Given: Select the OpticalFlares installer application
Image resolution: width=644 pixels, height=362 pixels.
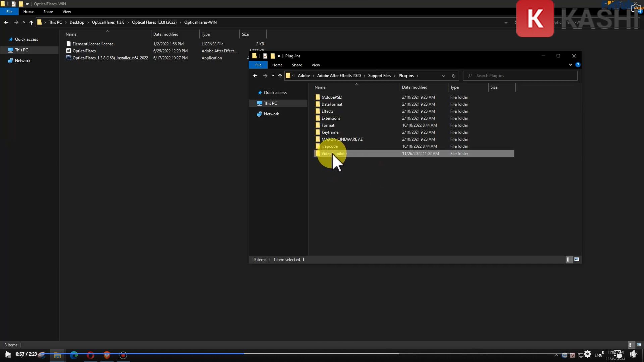Looking at the screenshot, I should [x=110, y=58].
